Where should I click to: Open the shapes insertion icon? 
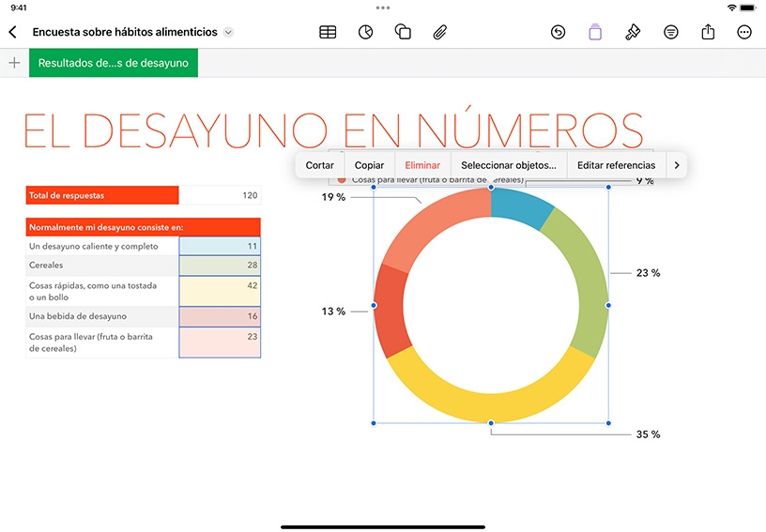(403, 32)
